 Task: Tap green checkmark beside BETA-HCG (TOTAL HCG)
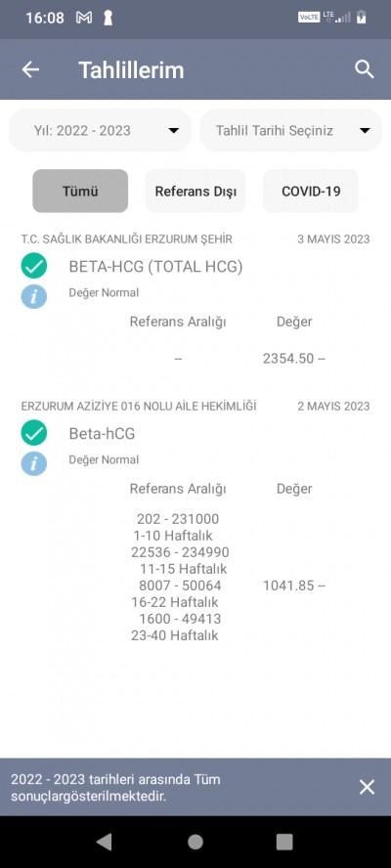34,266
